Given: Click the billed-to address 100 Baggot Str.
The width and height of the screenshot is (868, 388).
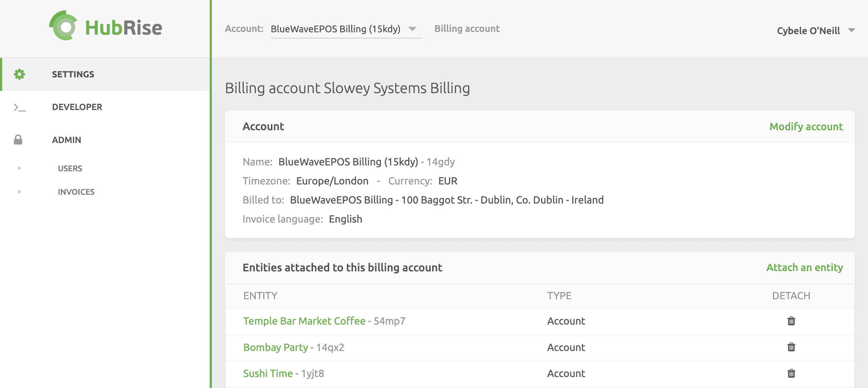Looking at the screenshot, I should click(x=437, y=200).
